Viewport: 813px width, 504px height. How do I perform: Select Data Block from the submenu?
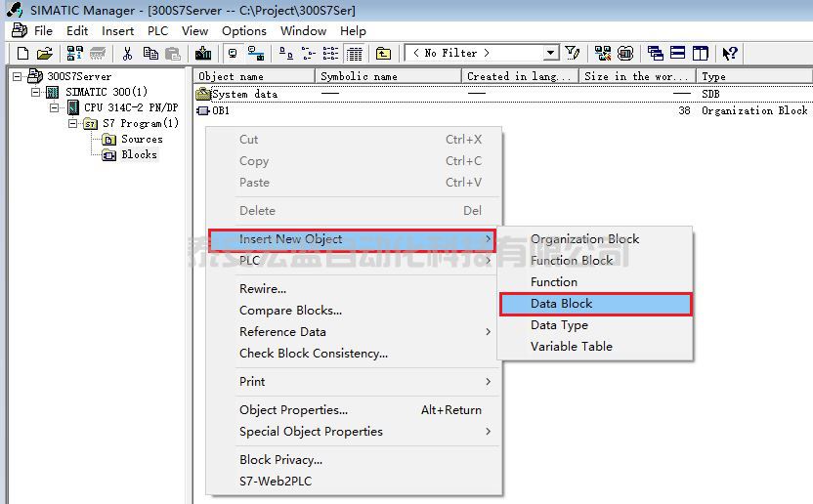tap(562, 304)
